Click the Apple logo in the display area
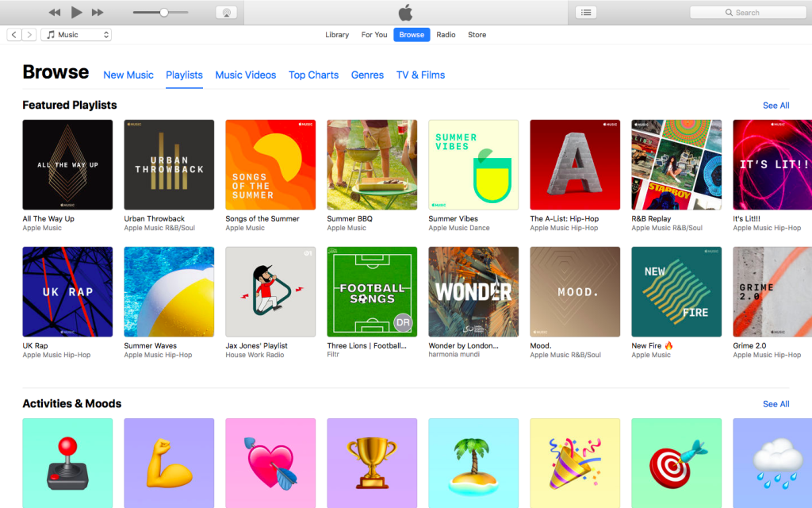812x508 pixels. coord(405,13)
